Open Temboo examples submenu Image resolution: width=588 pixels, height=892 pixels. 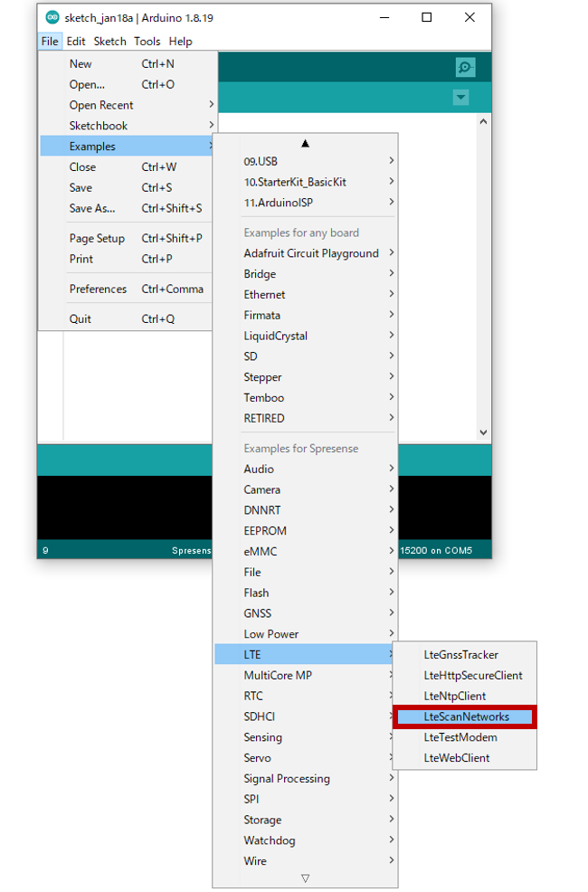tap(306, 398)
